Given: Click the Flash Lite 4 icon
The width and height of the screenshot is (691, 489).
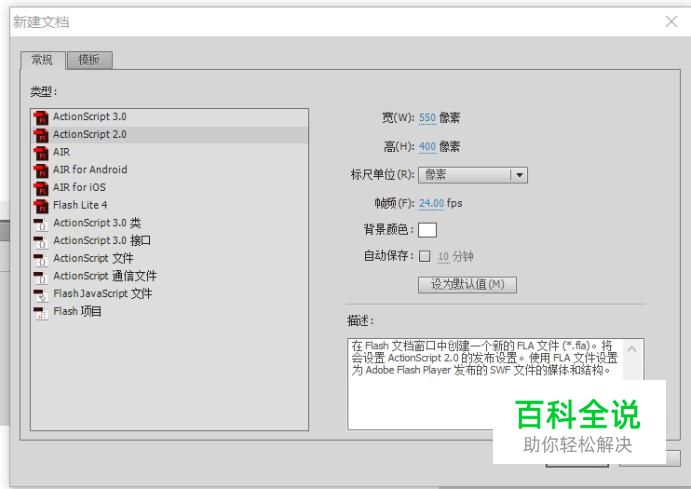Looking at the screenshot, I should coord(41,206).
